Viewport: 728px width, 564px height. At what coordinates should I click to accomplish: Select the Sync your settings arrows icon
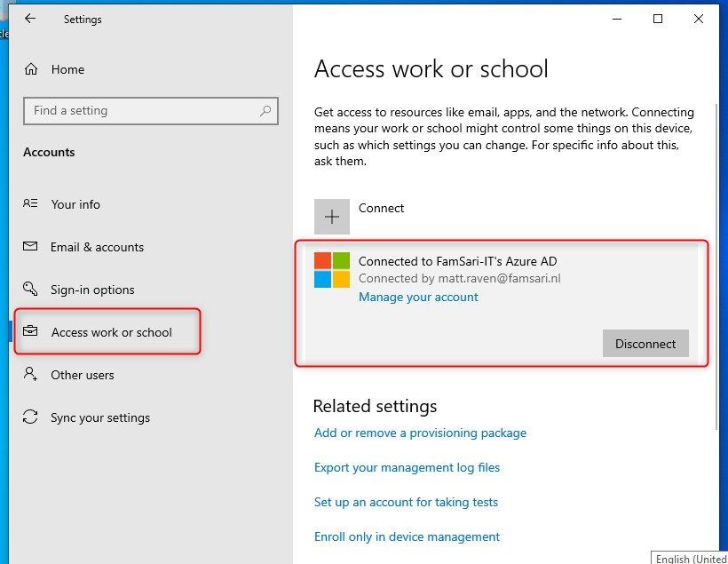(x=31, y=417)
